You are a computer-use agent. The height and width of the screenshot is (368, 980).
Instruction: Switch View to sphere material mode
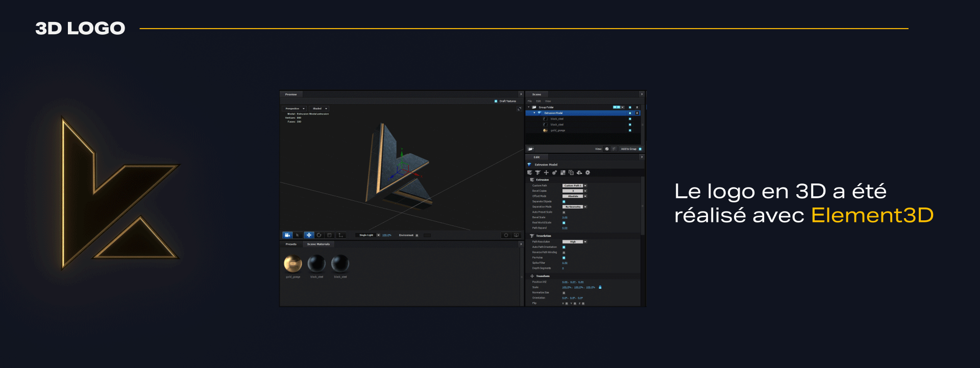[607, 149]
